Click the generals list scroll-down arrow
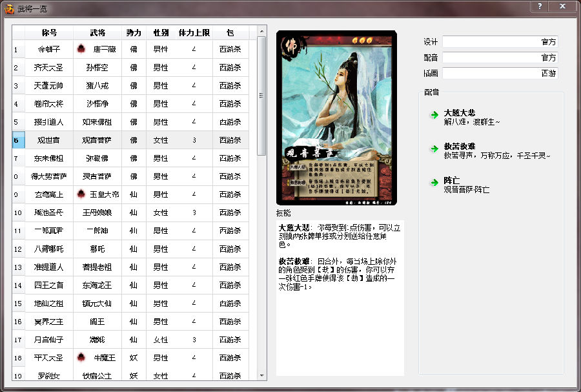This screenshot has height=392, width=581. click(261, 375)
